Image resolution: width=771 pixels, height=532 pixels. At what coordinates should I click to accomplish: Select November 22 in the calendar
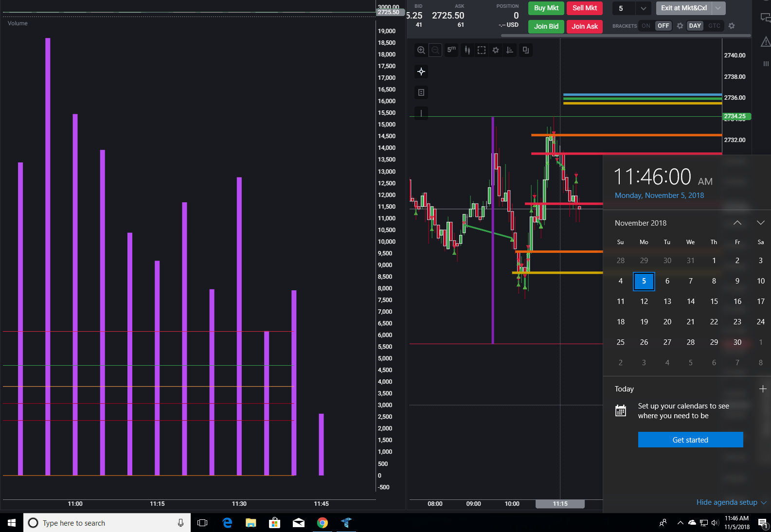point(714,322)
